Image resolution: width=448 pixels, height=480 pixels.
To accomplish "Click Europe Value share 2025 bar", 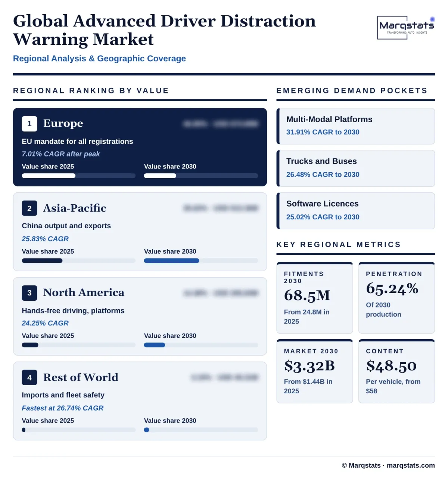I will (78, 176).
